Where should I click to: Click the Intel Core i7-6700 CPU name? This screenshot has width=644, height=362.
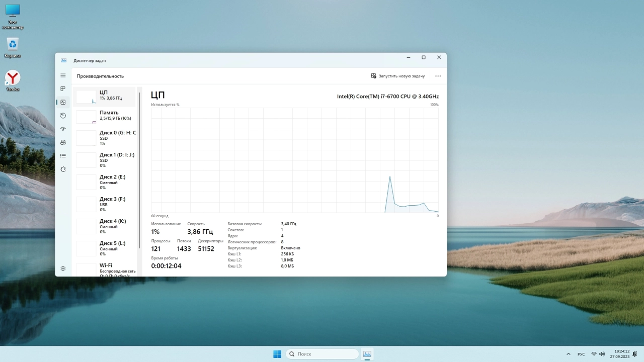[388, 96]
